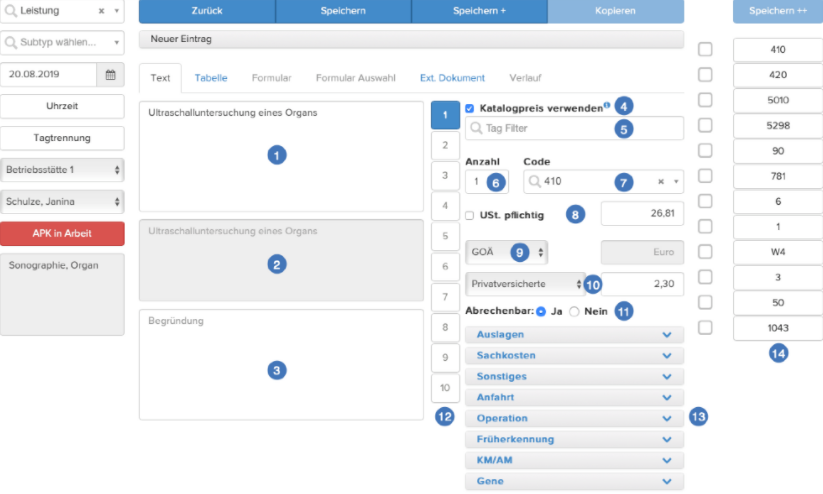Screen dimensions: 823x494
Task: Click the Zurück button
Action: [207, 11]
